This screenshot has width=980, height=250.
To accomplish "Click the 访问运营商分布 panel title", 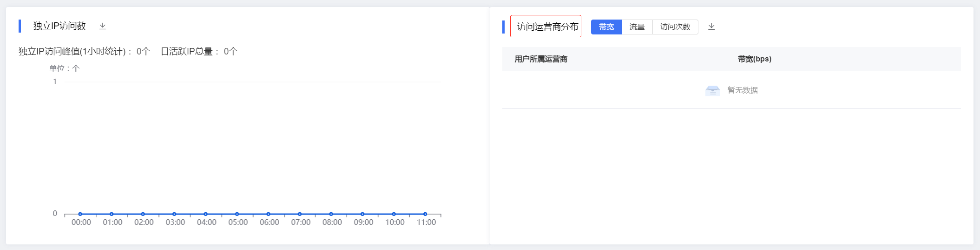I will 547,27.
